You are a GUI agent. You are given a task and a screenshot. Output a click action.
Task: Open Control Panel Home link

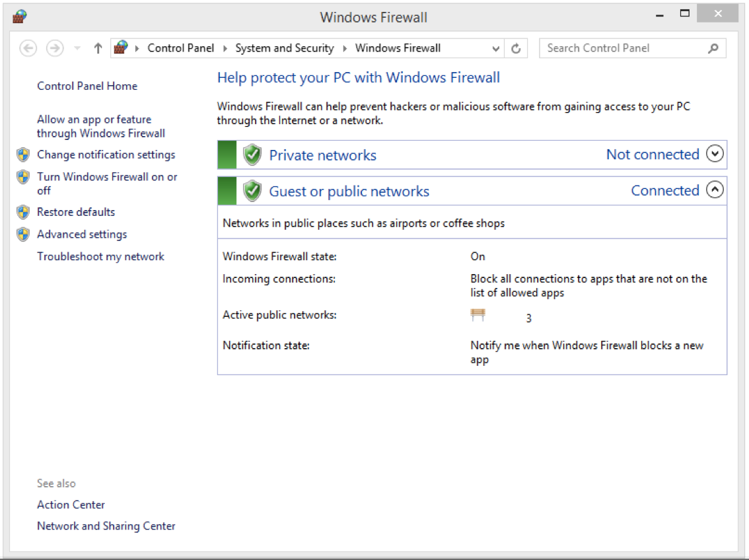click(x=87, y=86)
